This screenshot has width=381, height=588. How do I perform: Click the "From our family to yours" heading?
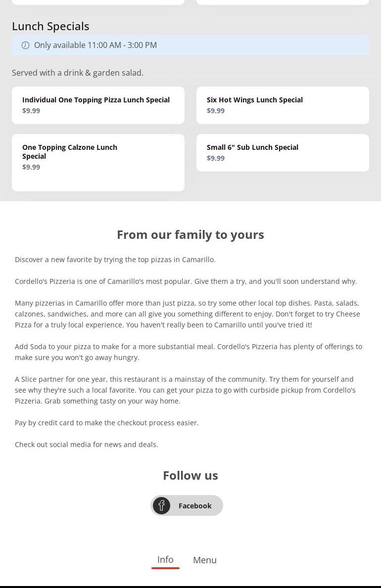point(190,234)
